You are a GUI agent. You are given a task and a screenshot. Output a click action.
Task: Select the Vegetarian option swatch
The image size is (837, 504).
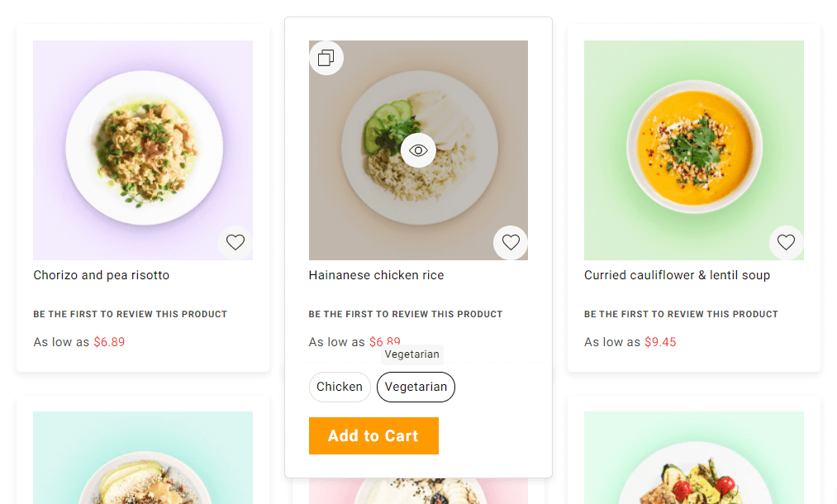click(x=416, y=387)
